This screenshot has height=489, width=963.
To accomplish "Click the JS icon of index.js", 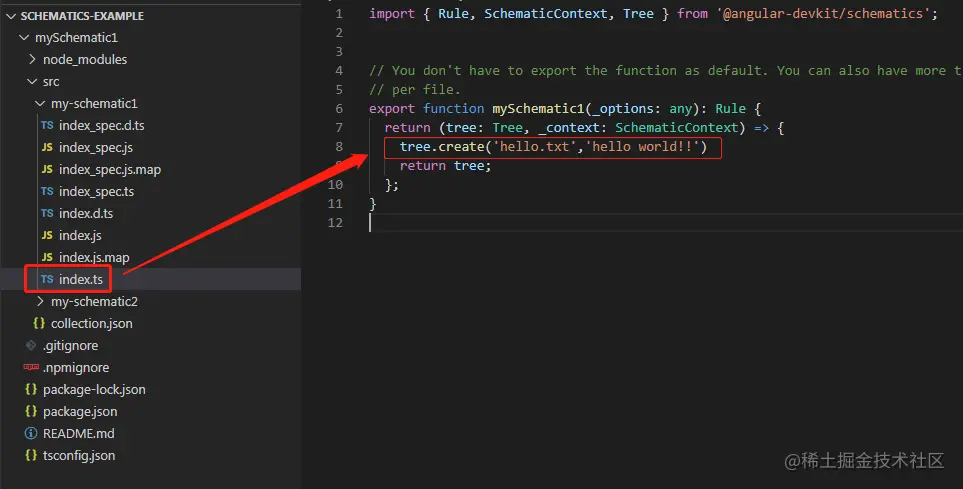I will (x=47, y=235).
